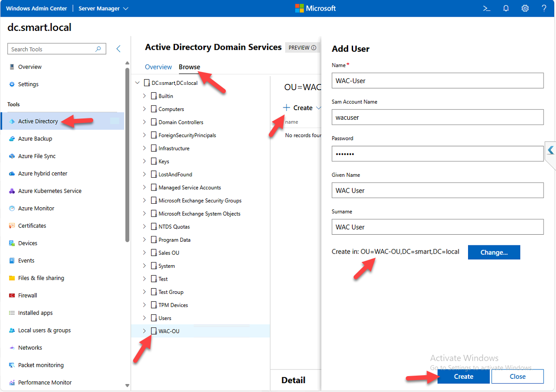This screenshot has width=556, height=392.
Task: Select the TPM Devices tree item
Action: coord(173,305)
